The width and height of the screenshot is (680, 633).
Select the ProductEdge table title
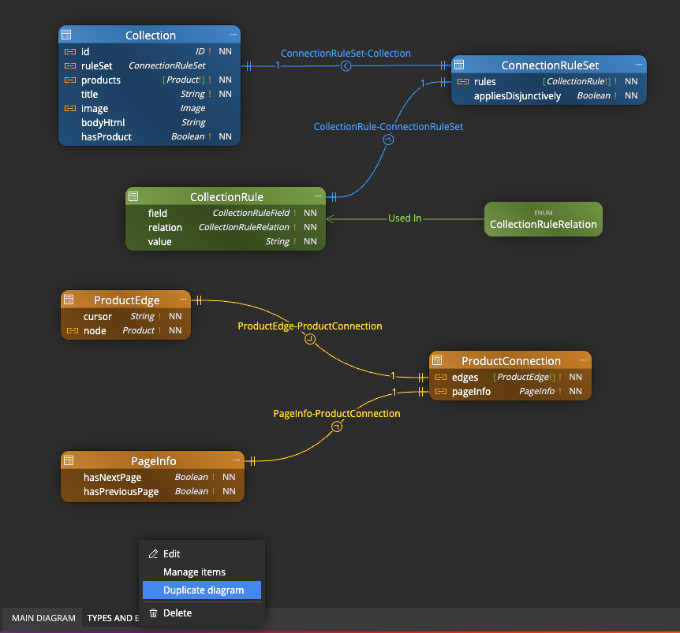coord(127,300)
